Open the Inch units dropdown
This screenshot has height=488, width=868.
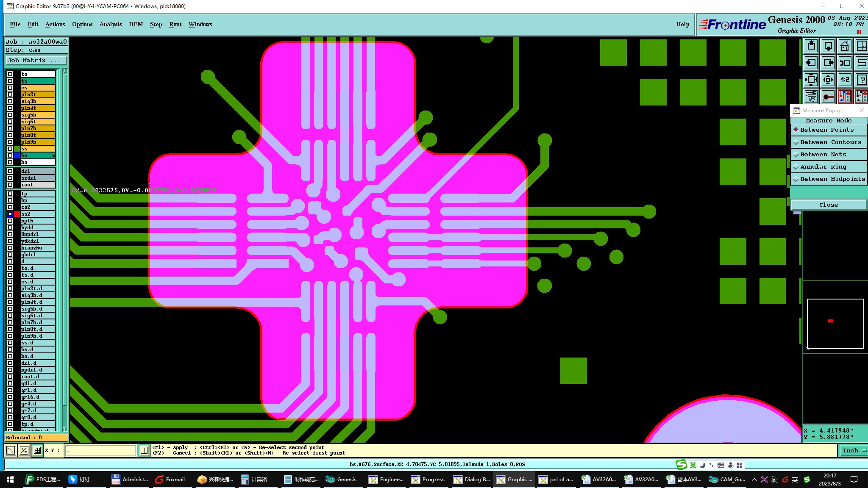(853, 450)
